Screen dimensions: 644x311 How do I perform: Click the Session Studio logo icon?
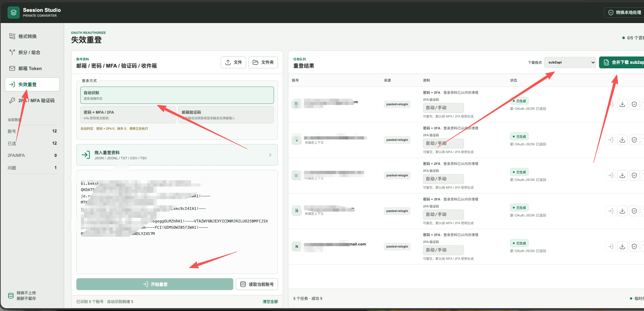[14, 13]
